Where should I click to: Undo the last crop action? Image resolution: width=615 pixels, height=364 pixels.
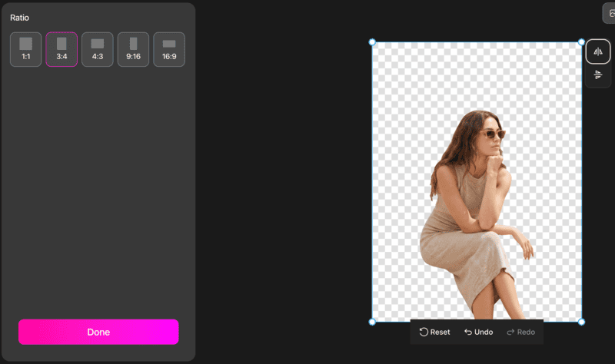point(478,332)
